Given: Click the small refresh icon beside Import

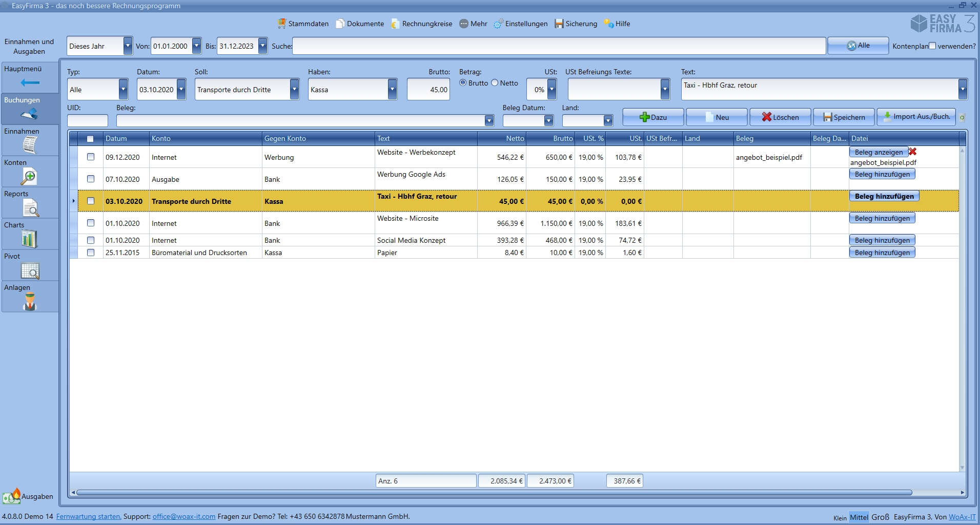Looking at the screenshot, I should tap(963, 118).
